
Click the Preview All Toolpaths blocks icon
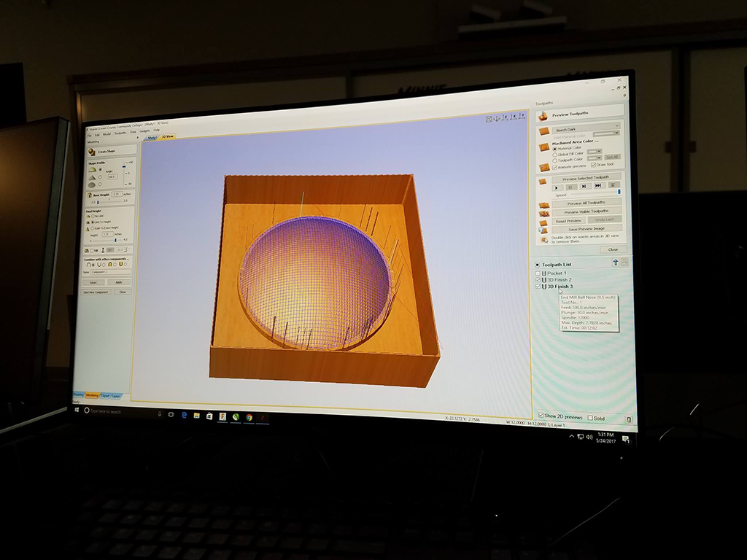pos(544,205)
